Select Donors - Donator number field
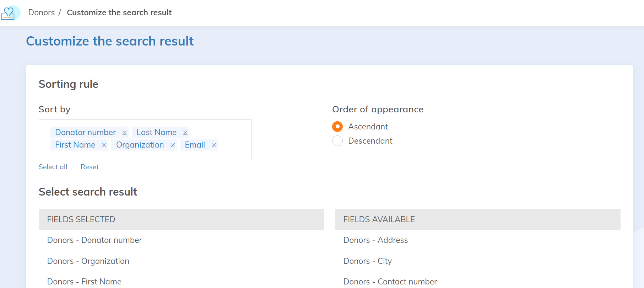 (x=94, y=240)
